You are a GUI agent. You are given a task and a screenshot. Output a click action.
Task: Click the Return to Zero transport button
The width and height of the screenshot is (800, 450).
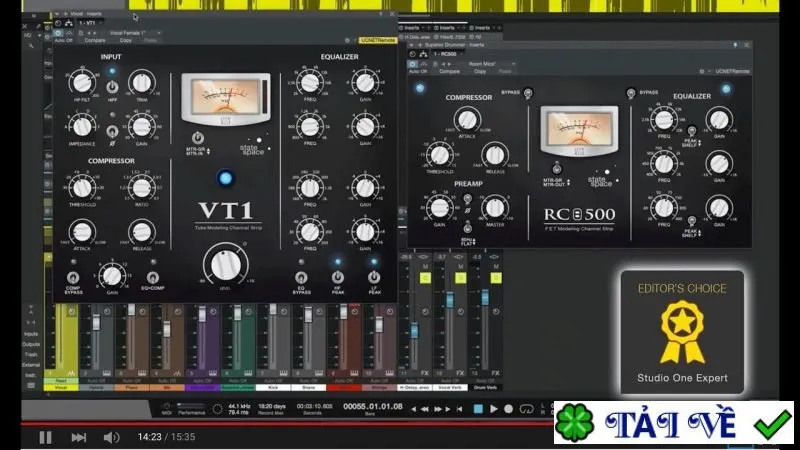click(459, 409)
